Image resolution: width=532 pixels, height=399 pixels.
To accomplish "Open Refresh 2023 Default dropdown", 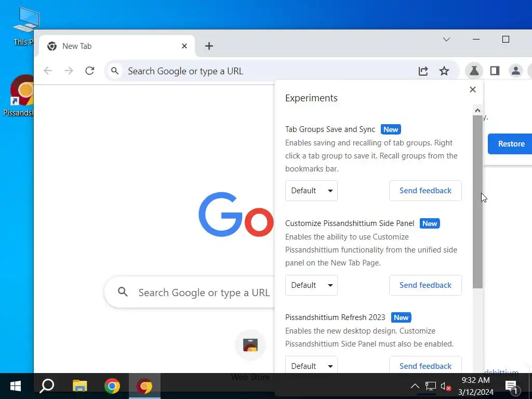I will pyautogui.click(x=311, y=365).
